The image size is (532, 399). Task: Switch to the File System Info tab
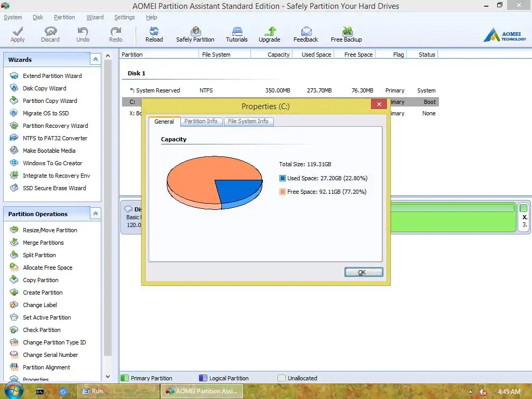coord(248,121)
